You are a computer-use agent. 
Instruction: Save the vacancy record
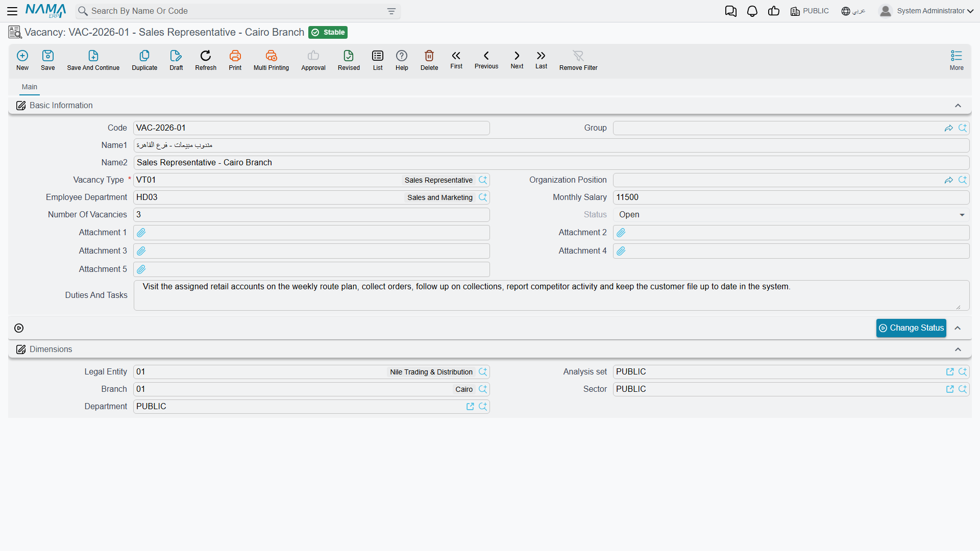(48, 60)
